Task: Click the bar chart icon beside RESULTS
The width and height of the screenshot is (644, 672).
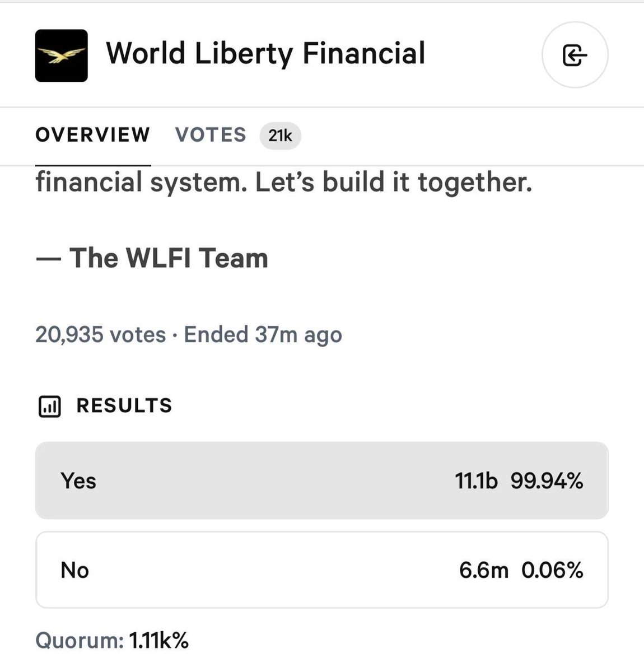Action: [x=50, y=406]
